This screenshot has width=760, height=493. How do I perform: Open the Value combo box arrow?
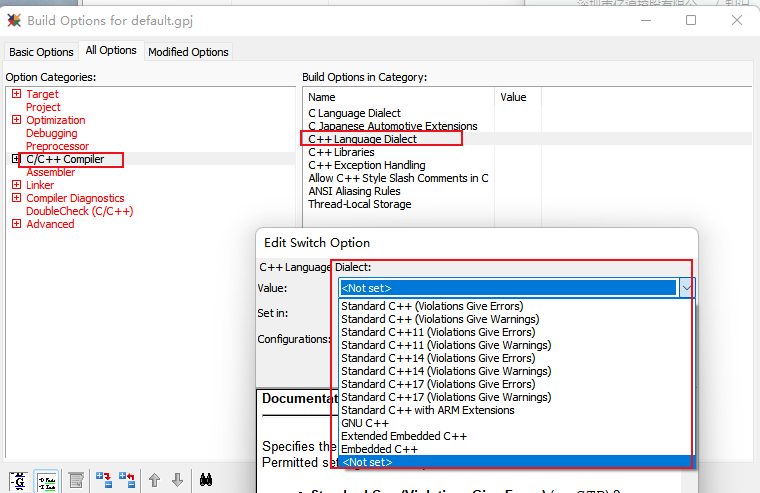coord(686,288)
